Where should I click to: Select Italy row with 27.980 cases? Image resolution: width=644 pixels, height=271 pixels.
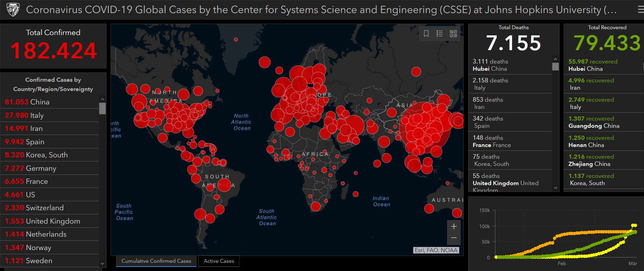coord(50,115)
